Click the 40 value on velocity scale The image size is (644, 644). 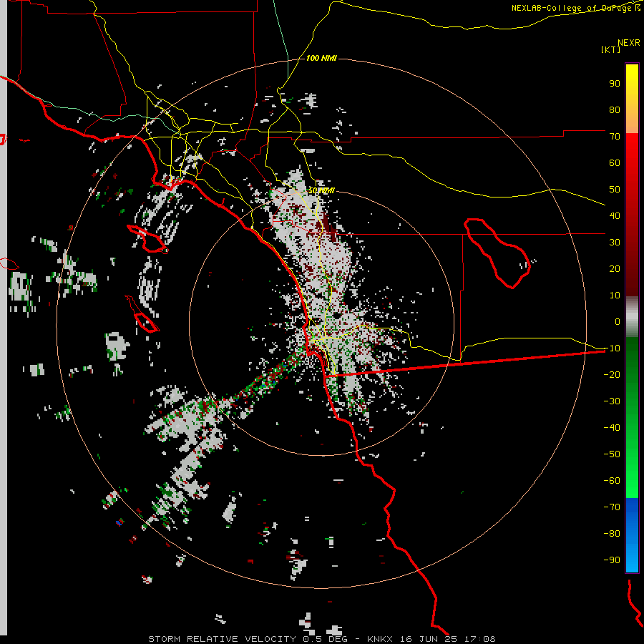click(615, 216)
